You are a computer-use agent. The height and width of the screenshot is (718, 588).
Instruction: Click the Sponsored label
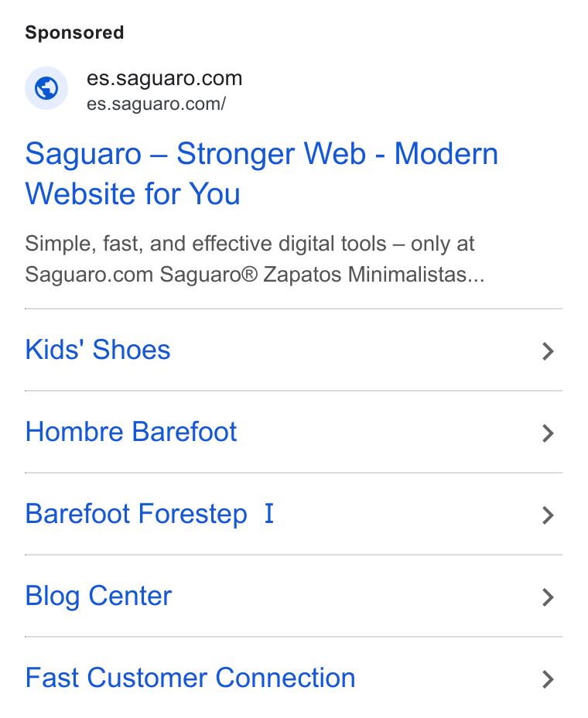point(74,32)
